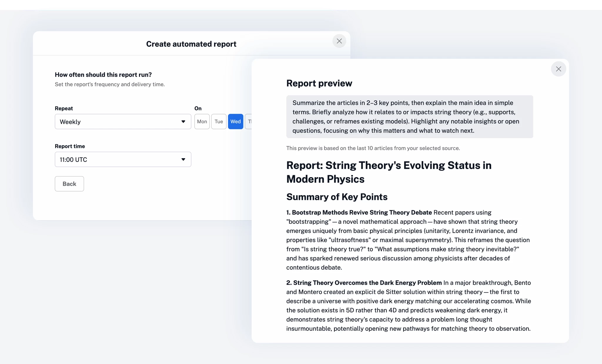
Task: Deselect the highlighted Wed day button
Action: [235, 121]
